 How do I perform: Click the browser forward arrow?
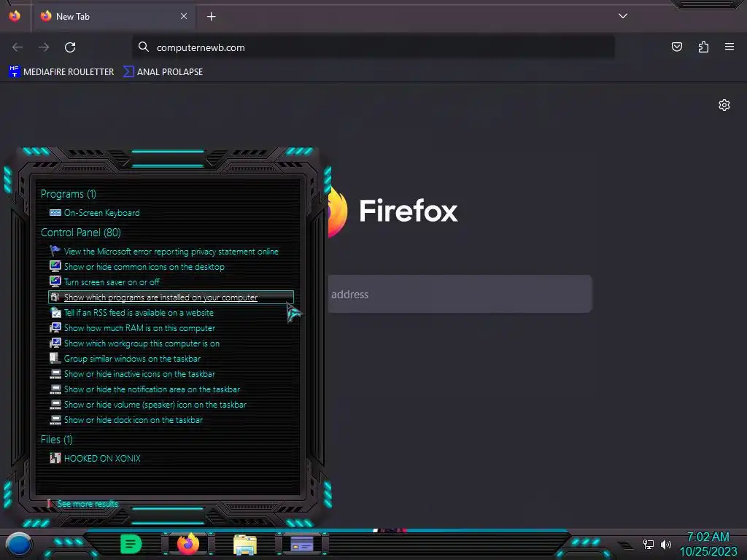pyautogui.click(x=44, y=47)
